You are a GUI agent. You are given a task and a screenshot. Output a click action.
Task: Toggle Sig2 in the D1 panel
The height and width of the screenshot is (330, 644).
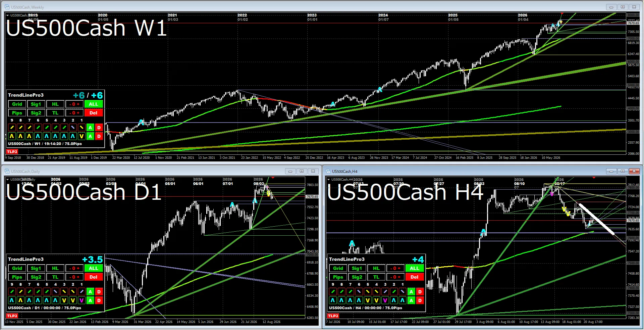pos(36,277)
